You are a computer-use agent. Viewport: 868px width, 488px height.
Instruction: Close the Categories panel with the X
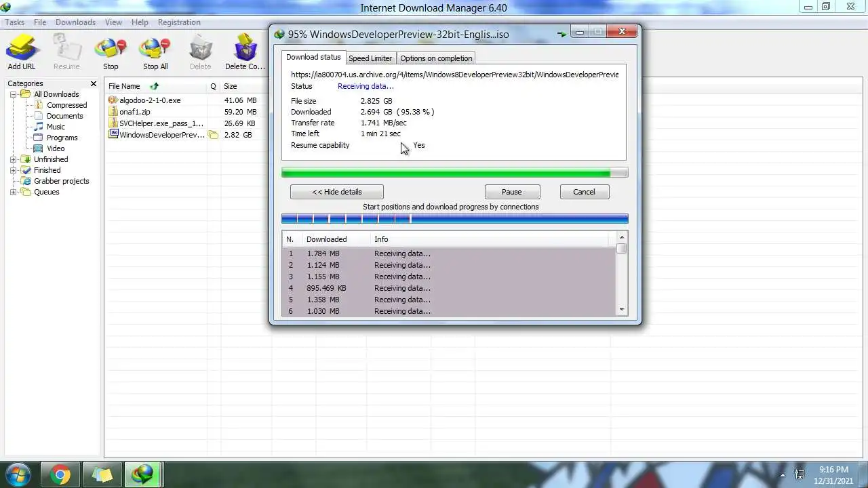(94, 83)
